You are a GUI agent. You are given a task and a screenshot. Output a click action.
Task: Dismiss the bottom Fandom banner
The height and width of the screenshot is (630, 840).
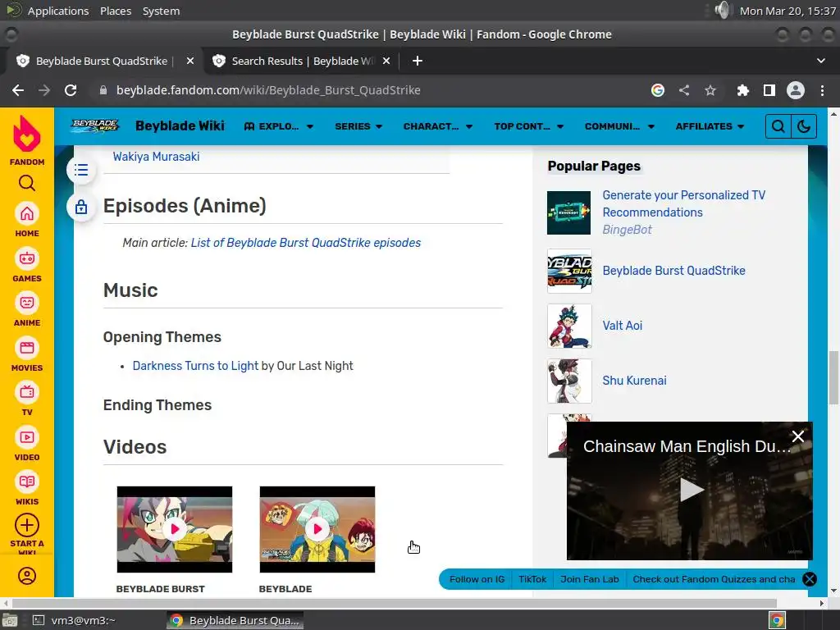click(810, 579)
